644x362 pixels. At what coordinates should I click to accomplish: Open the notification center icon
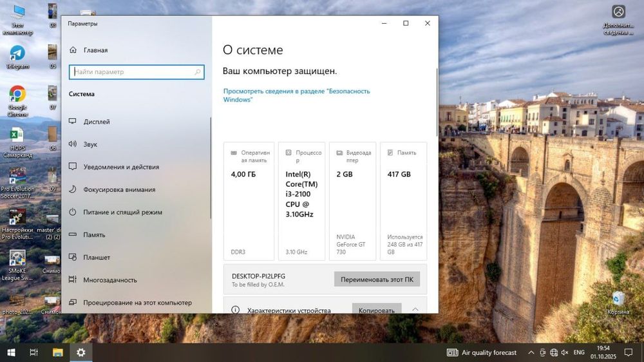(x=629, y=352)
